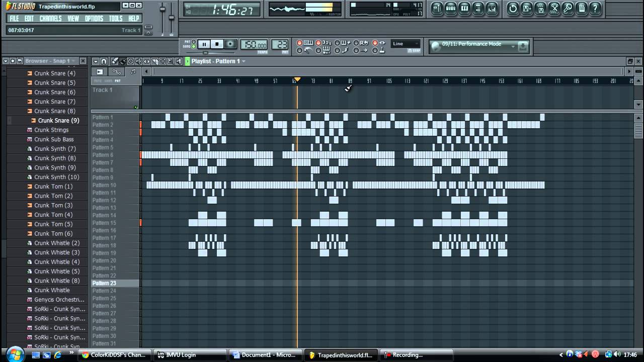Click the record button

230,44
